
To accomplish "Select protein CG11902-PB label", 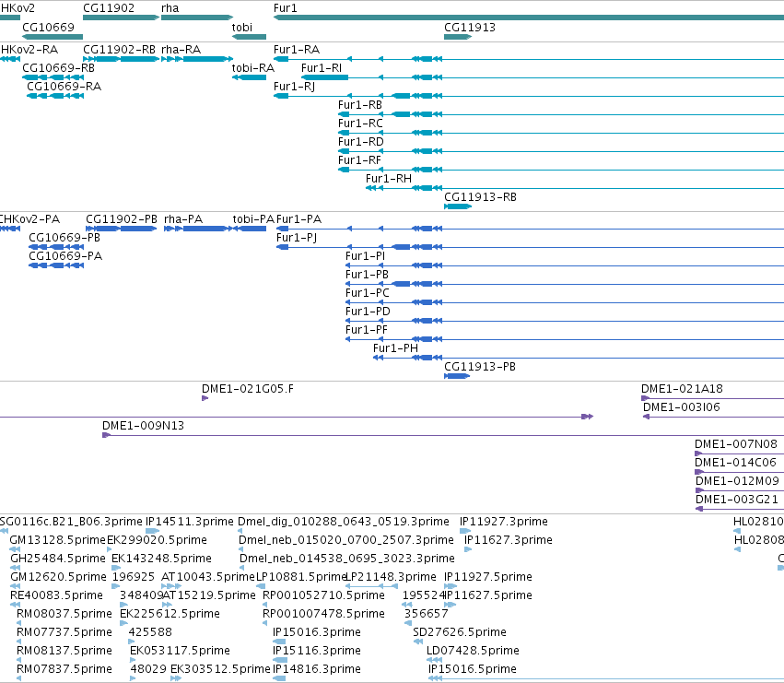I will click(122, 219).
